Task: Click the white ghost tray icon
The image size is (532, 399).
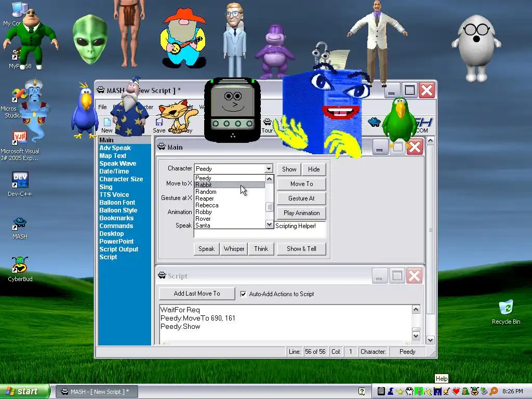Action: tap(409, 391)
